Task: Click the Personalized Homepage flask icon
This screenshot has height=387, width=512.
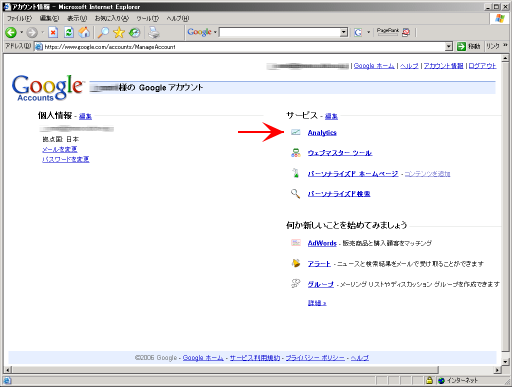Action: pos(295,173)
